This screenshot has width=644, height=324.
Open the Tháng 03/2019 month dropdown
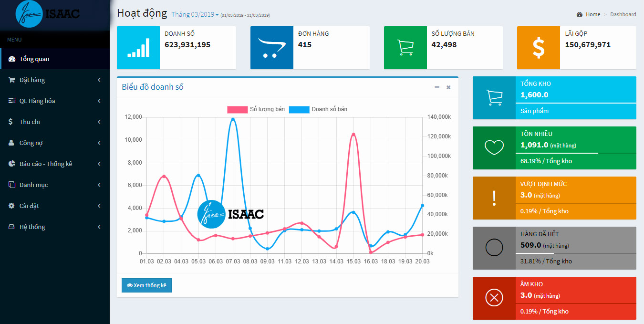195,14
